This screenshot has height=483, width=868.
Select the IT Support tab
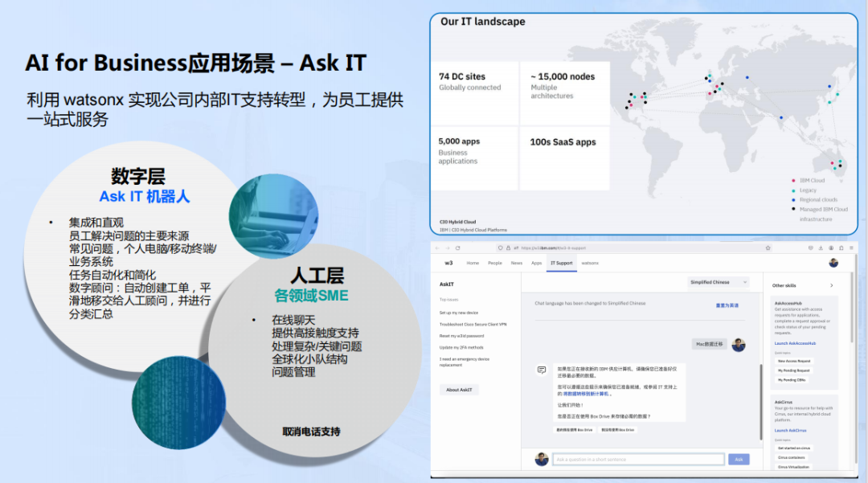coord(561,263)
